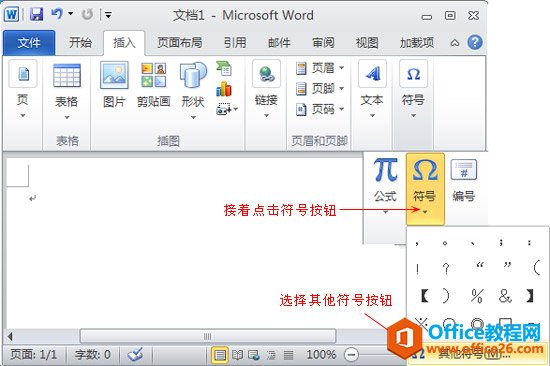Open the 符号 group in ribbon
550x366 pixels.
[414, 89]
